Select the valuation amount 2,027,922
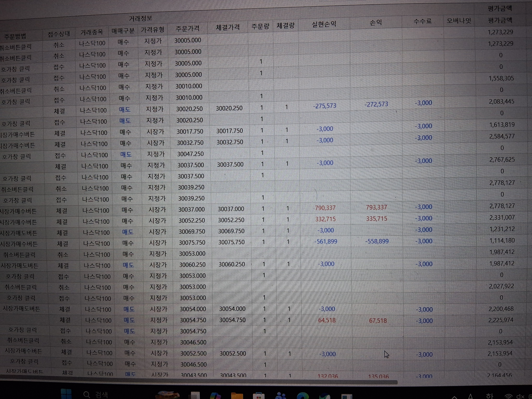Image resolution: width=532 pixels, height=399 pixels. pyautogui.click(x=501, y=286)
